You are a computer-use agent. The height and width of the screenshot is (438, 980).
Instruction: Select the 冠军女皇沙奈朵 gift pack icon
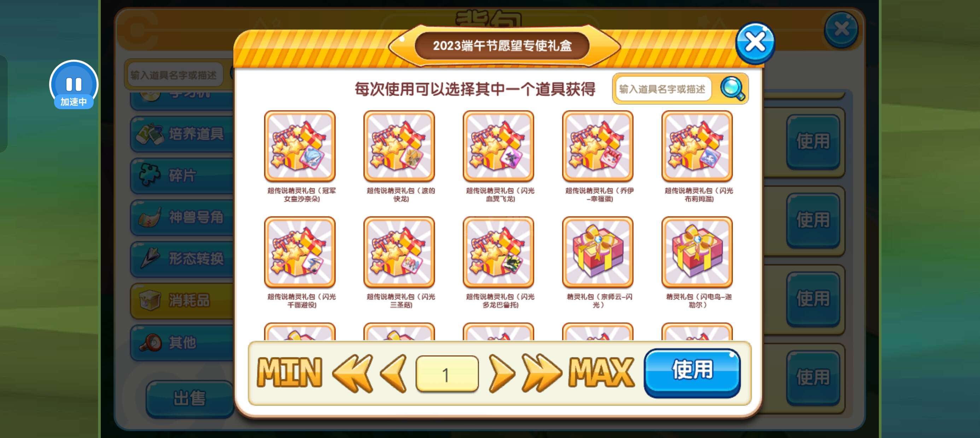click(300, 146)
